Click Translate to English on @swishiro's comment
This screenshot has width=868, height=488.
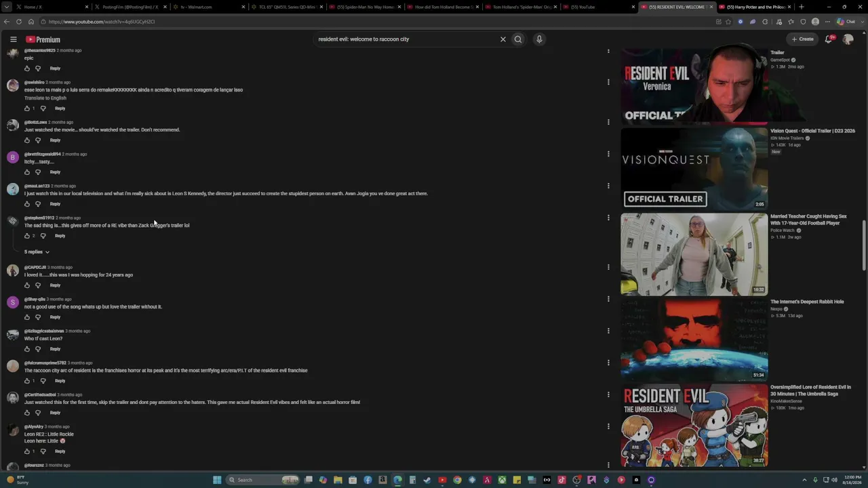click(x=45, y=98)
